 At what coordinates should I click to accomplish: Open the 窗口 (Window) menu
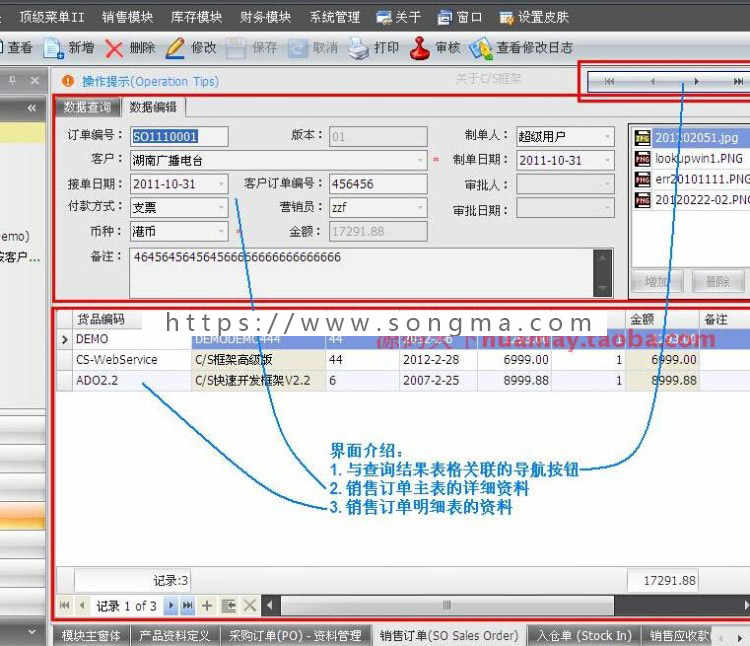[x=460, y=17]
